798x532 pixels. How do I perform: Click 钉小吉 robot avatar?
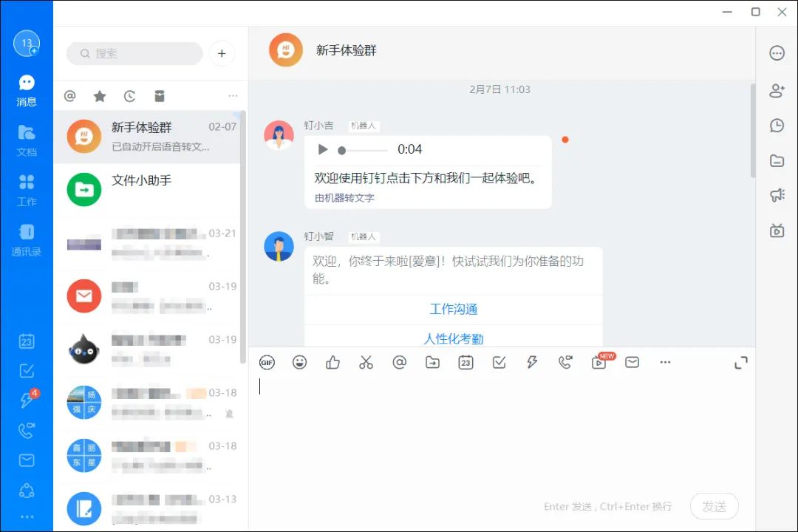click(279, 135)
